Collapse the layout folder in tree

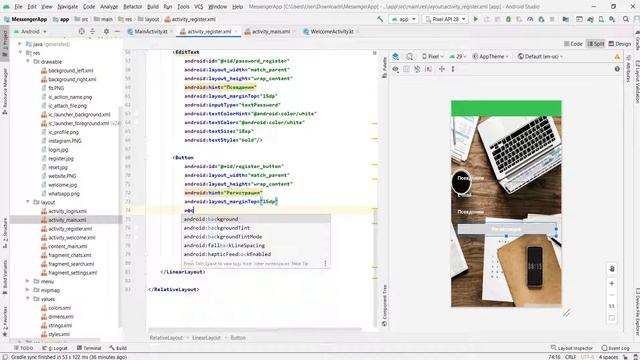pos(28,202)
